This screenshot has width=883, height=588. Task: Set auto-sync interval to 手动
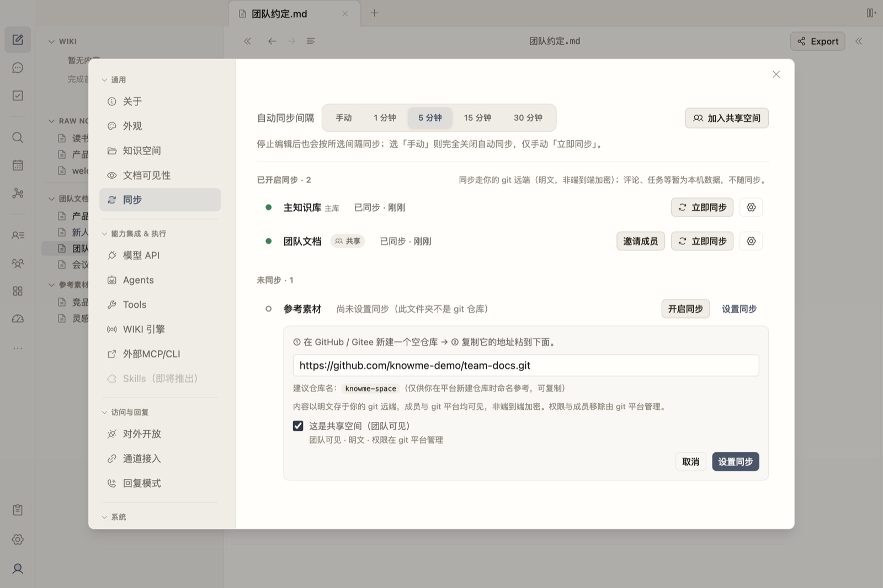344,118
